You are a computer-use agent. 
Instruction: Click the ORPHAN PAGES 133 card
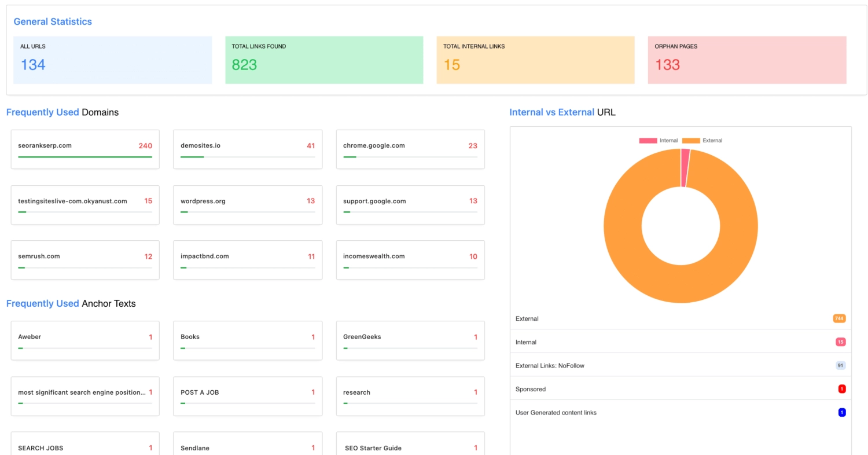(x=747, y=60)
